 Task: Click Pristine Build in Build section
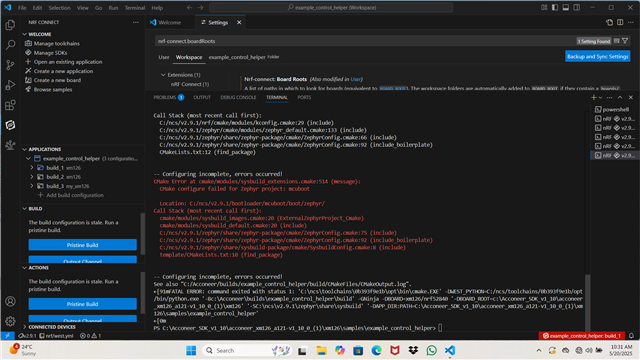pos(82,245)
